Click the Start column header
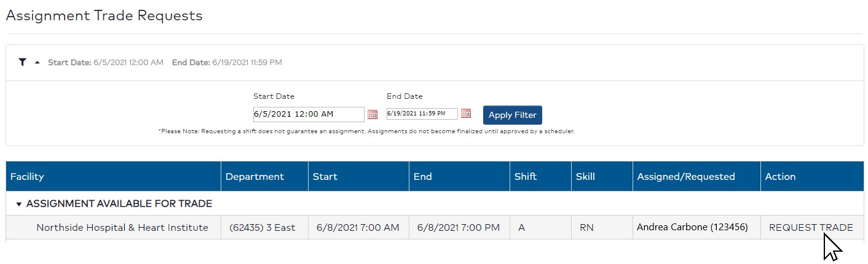Image resolution: width=868 pixels, height=264 pixels. point(325,176)
